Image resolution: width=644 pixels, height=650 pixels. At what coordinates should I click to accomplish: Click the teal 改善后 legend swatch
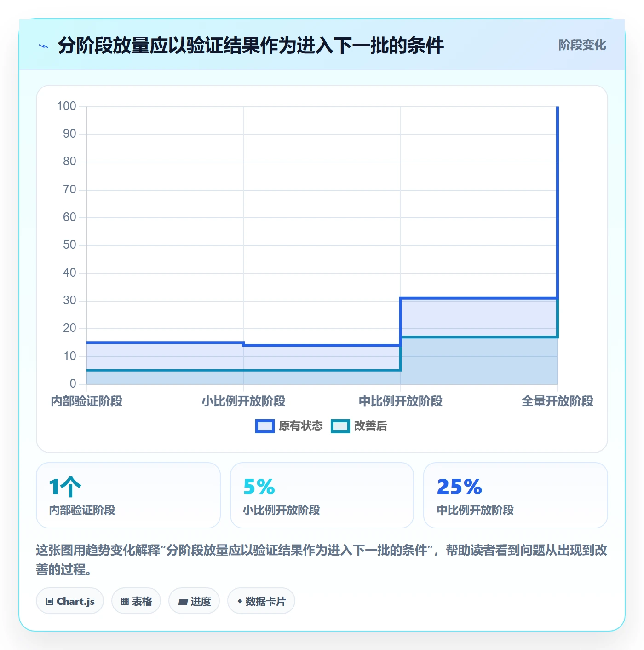click(x=340, y=426)
